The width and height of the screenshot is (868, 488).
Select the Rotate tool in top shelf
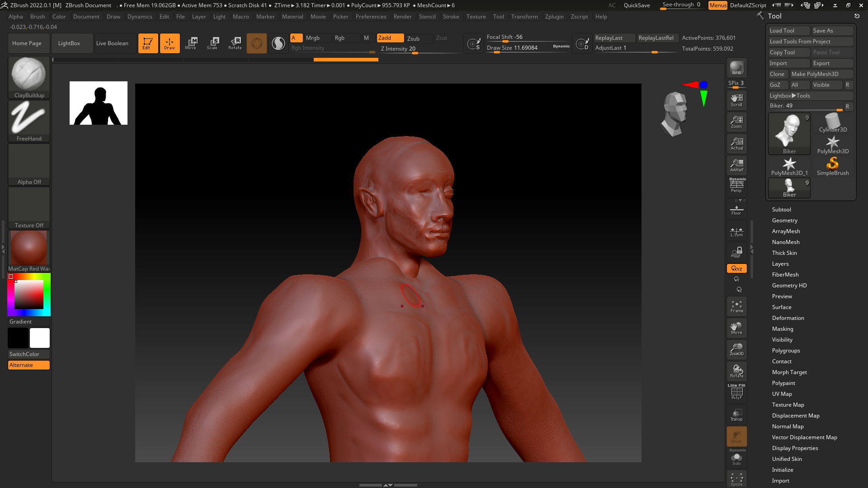[x=235, y=43]
